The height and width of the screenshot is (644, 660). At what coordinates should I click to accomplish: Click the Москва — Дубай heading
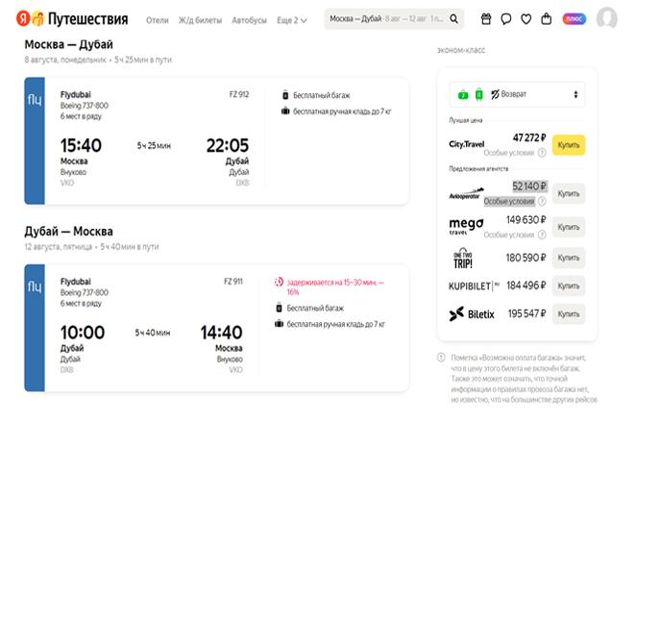(68, 44)
